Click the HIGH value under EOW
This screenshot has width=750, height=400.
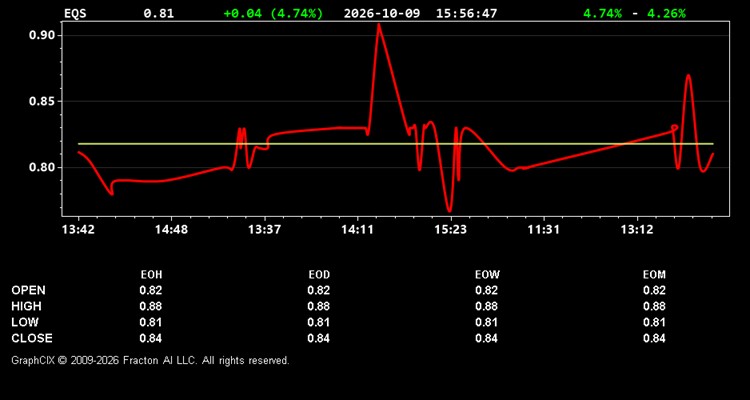pyautogui.click(x=486, y=306)
